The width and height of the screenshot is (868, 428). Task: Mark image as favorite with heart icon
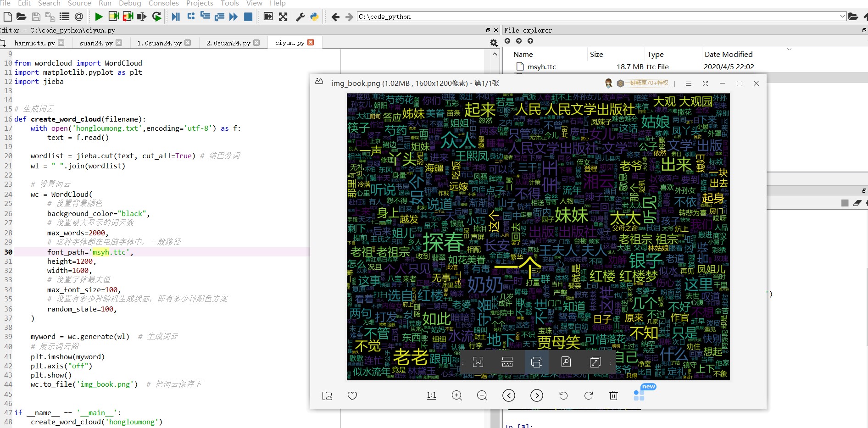point(352,395)
